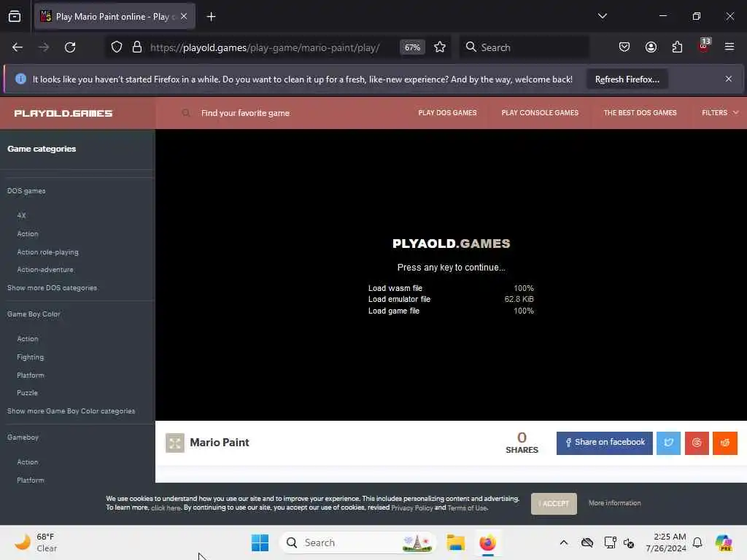Show hidden system tray icons chevron
This screenshot has width=747, height=560.
[x=564, y=542]
